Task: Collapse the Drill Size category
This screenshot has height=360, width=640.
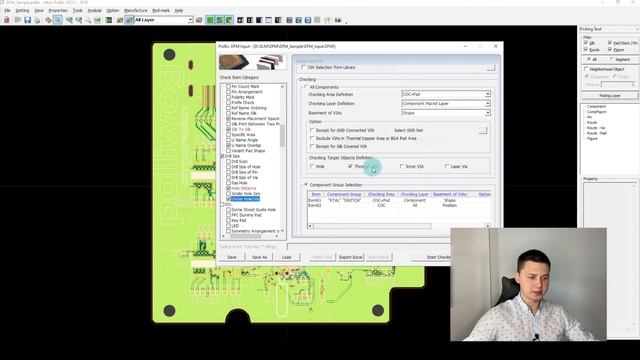Action: pyautogui.click(x=222, y=156)
